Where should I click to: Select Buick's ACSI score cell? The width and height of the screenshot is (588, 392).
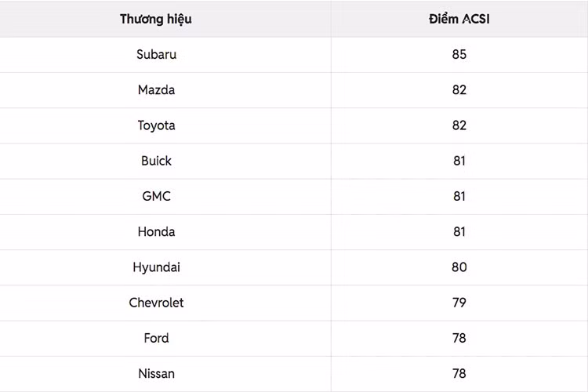[x=459, y=161]
